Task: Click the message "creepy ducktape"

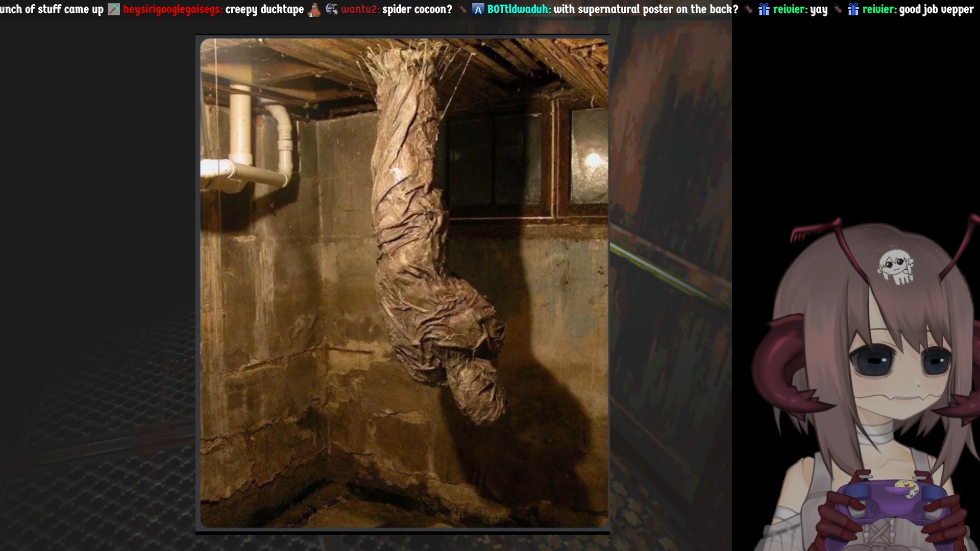Action: tap(264, 10)
